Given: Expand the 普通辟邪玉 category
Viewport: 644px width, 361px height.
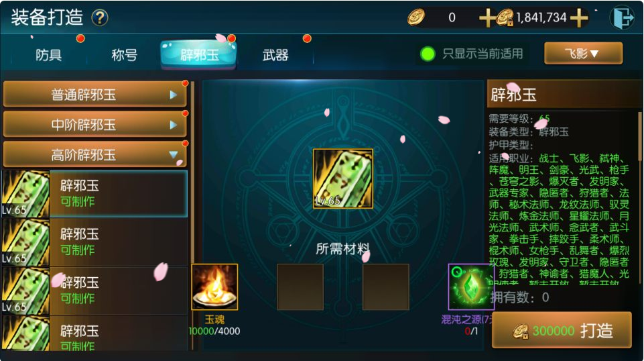Looking at the screenshot, I should point(95,95).
